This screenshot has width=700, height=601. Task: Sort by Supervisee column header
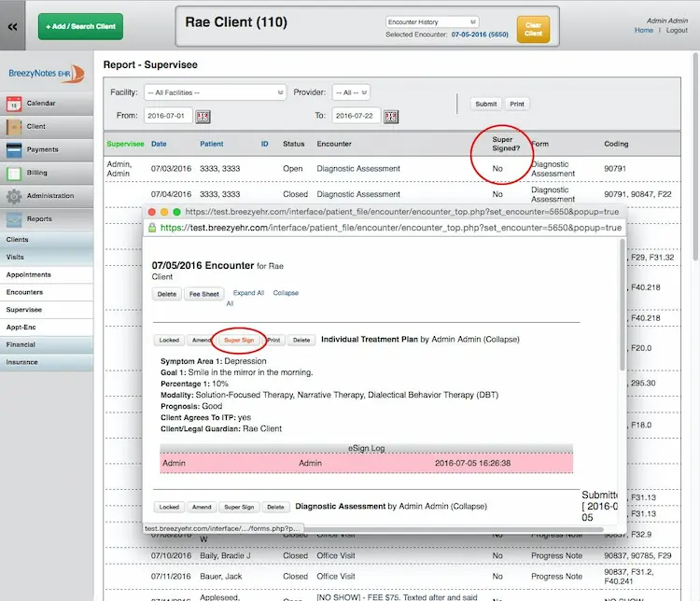pos(125,144)
